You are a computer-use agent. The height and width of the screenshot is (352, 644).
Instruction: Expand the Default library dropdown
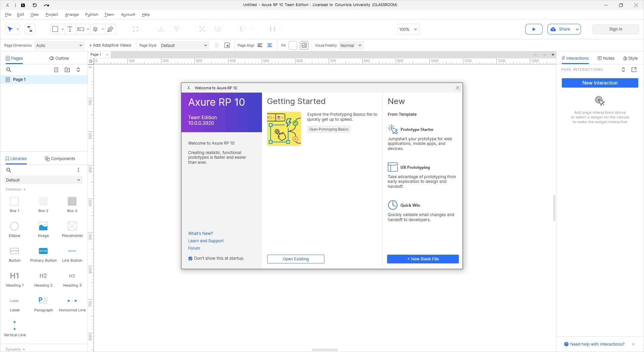click(43, 180)
